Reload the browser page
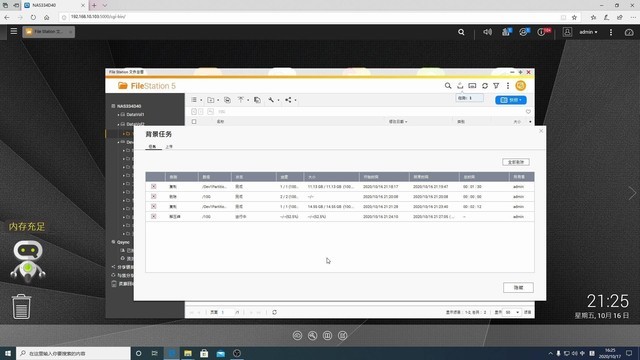640x360 pixels. point(33,17)
